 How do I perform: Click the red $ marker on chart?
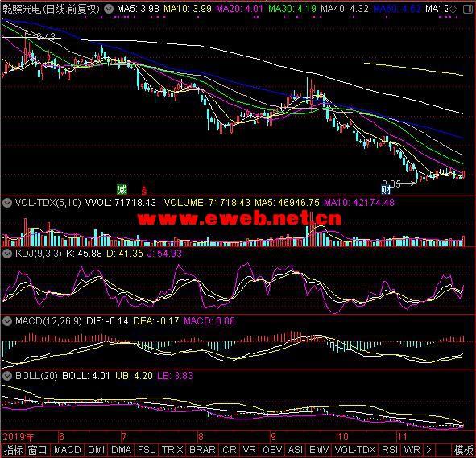144,191
